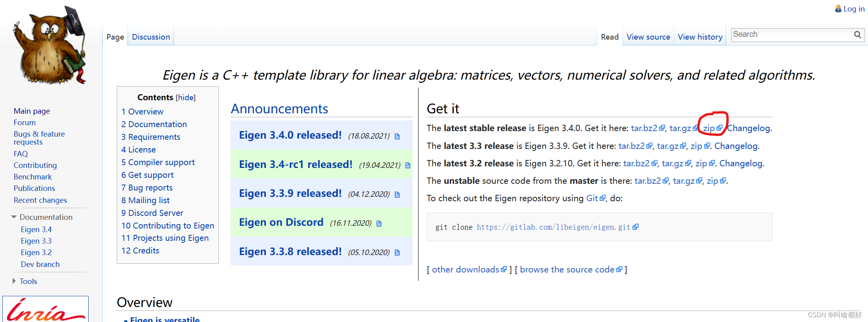Viewport: 868px width, 322px height.
Task: Open Eigen 3.3.9 released! announcement
Action: (x=290, y=193)
